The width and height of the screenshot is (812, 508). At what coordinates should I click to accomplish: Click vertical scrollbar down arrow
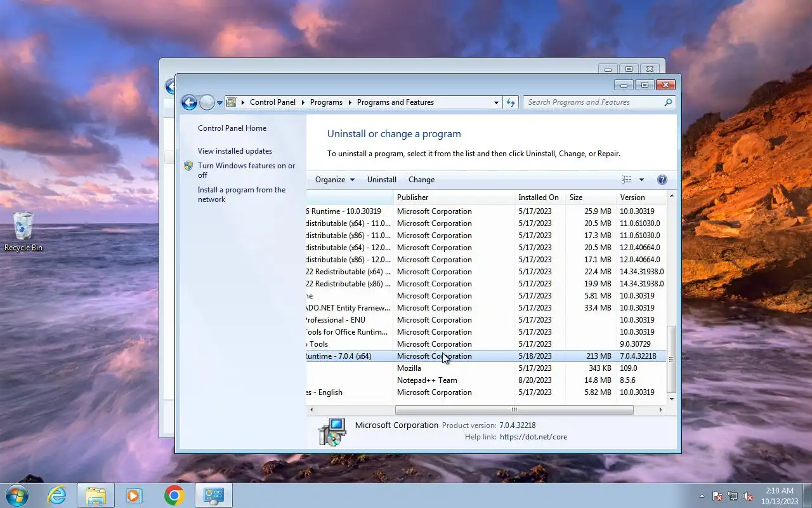click(x=671, y=399)
